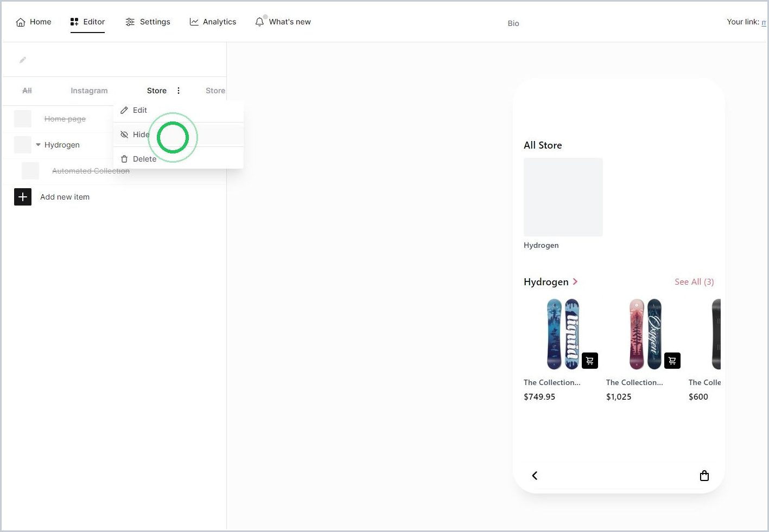
Task: Open the shopping bag in preview
Action: pos(704,476)
